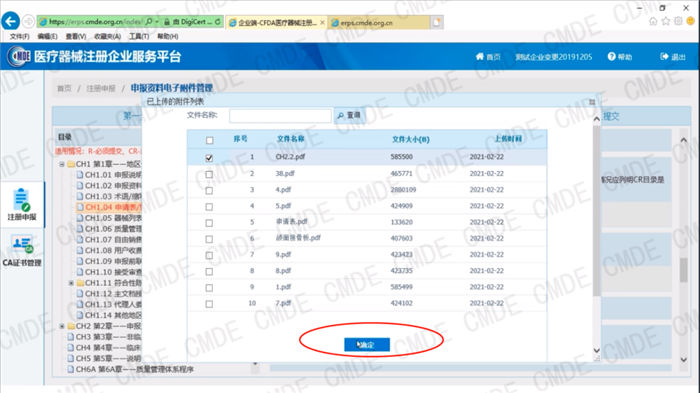Image resolution: width=700 pixels, height=393 pixels.
Task: Click 退出 logout in the header
Action: pos(673,57)
